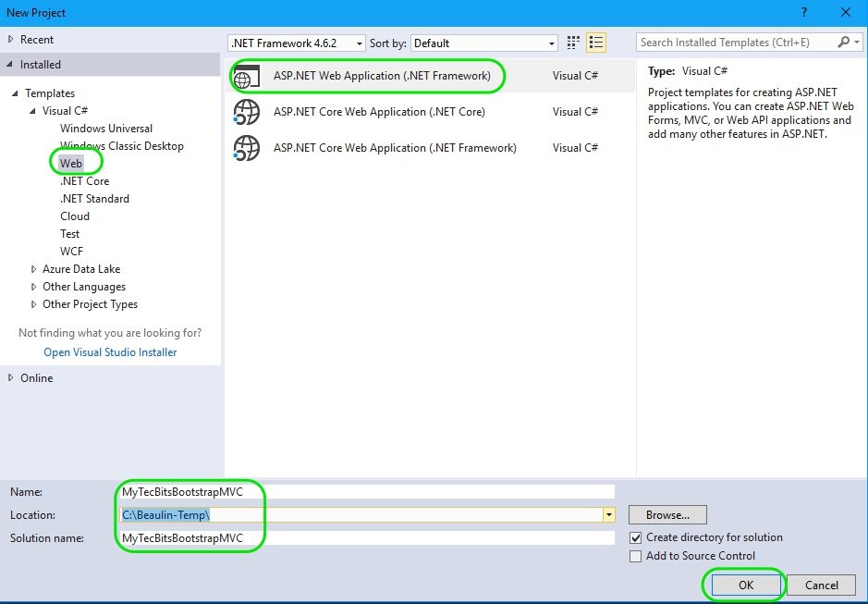Expand the Azure Data Lake node
This screenshot has height=604, width=868.
pos(33,269)
